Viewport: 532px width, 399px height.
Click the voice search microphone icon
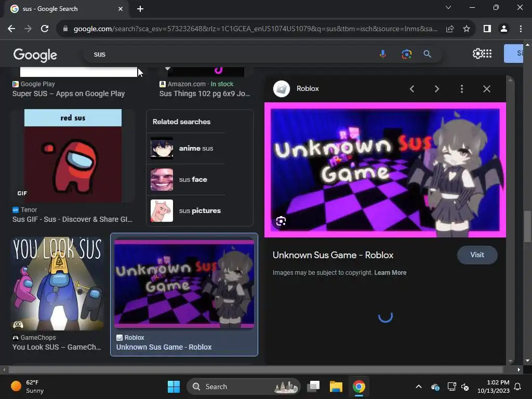(x=383, y=54)
